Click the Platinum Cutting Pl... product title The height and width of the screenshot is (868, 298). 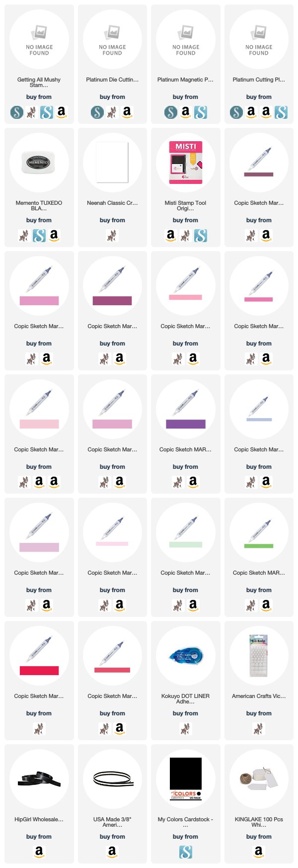tap(259, 80)
